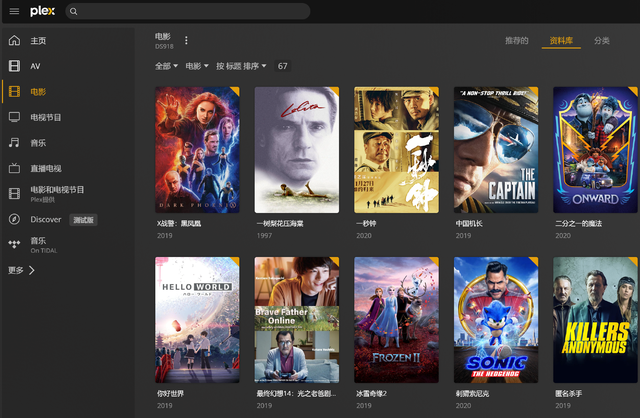Click the monitor icon next to 电视节目
The width and height of the screenshot is (640, 418).
click(14, 117)
